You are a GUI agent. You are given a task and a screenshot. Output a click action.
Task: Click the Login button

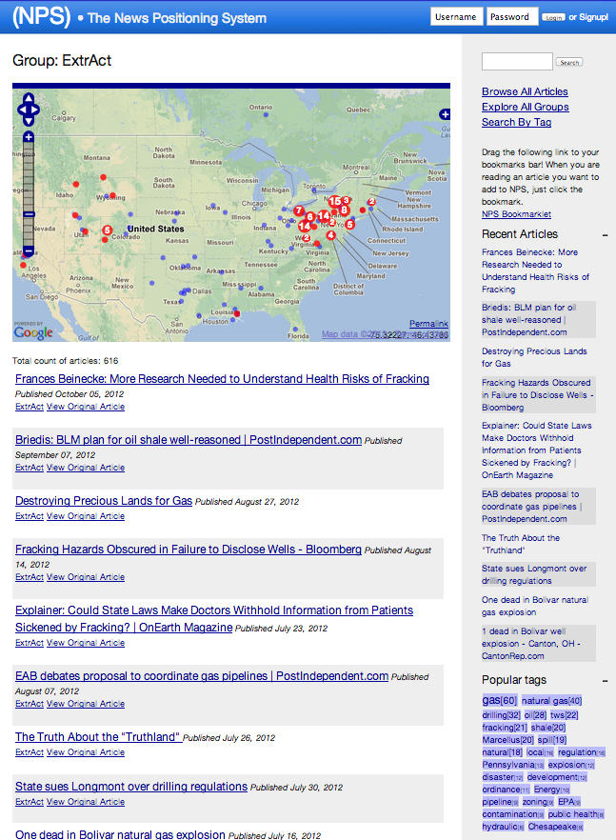pyautogui.click(x=553, y=18)
